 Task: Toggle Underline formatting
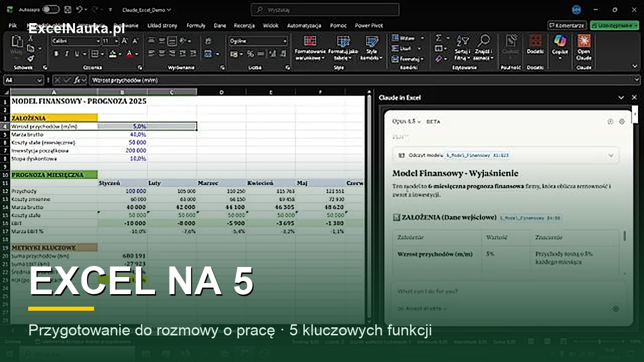tap(77, 54)
